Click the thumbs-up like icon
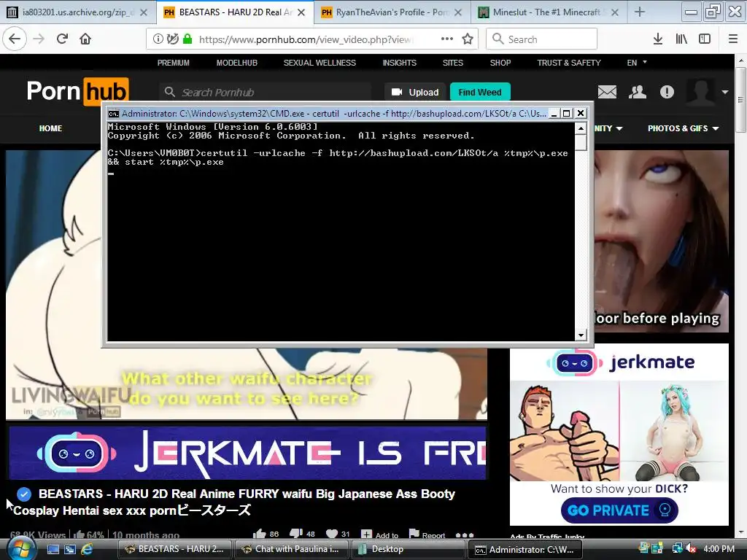This screenshot has width=747, height=560. pyautogui.click(x=260, y=534)
